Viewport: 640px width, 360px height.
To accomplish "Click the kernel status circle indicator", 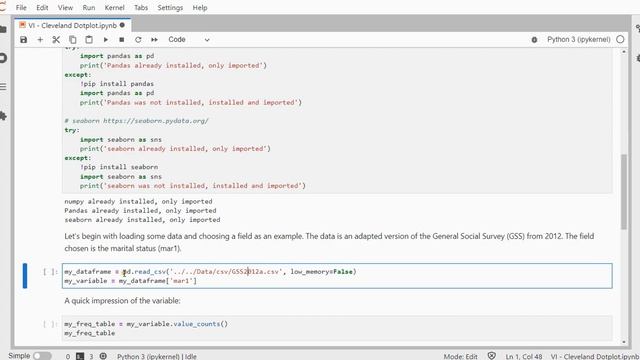I will point(620,40).
